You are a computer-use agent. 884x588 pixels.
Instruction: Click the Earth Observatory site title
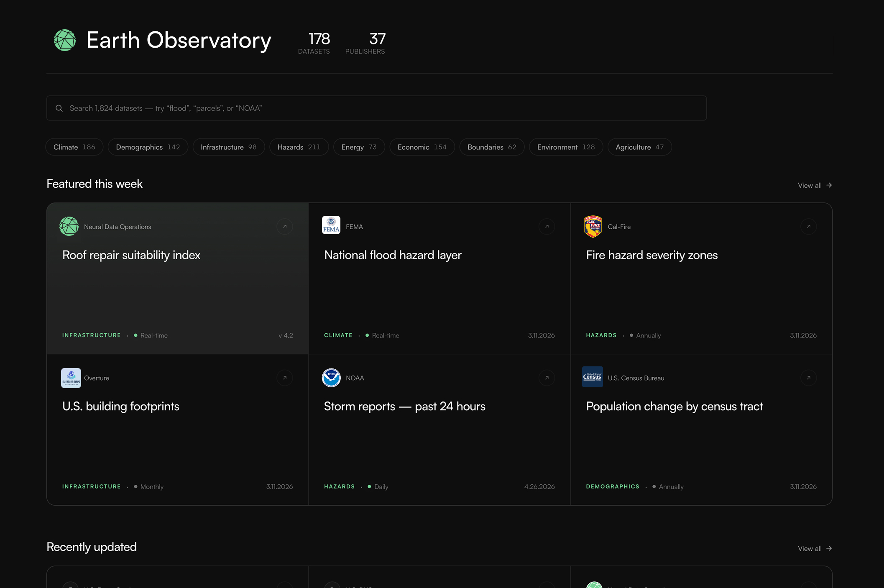pos(179,41)
